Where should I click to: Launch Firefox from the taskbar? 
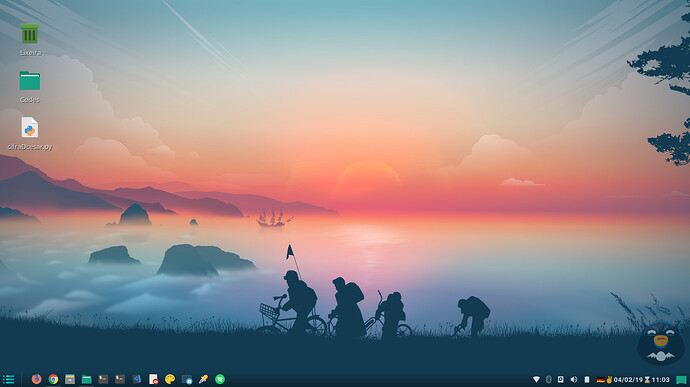(x=36, y=379)
